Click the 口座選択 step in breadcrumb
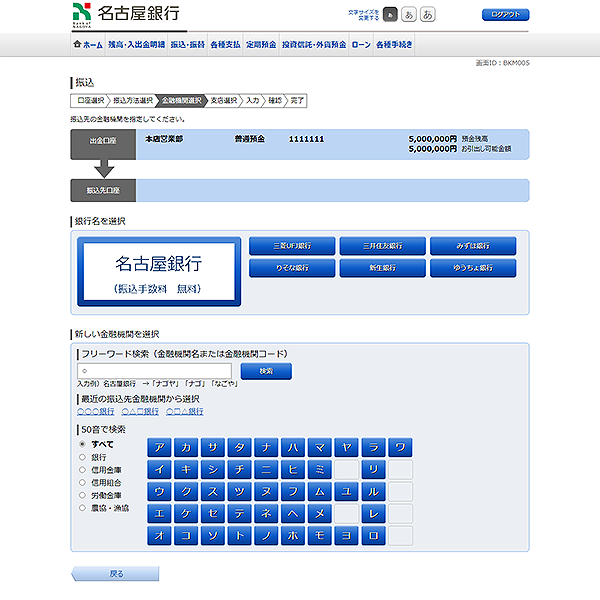The height and width of the screenshot is (600, 600). pos(91,101)
